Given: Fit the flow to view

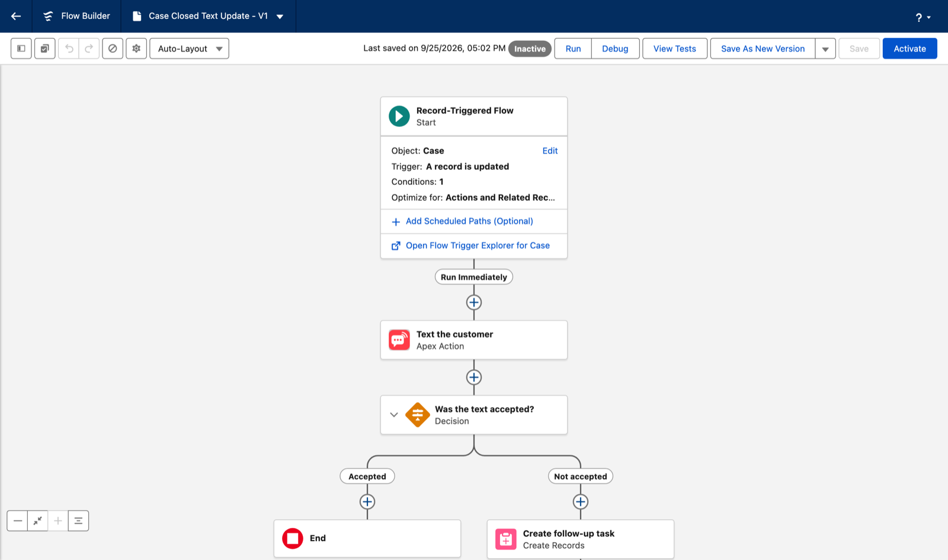Looking at the screenshot, I should pyautogui.click(x=38, y=521).
